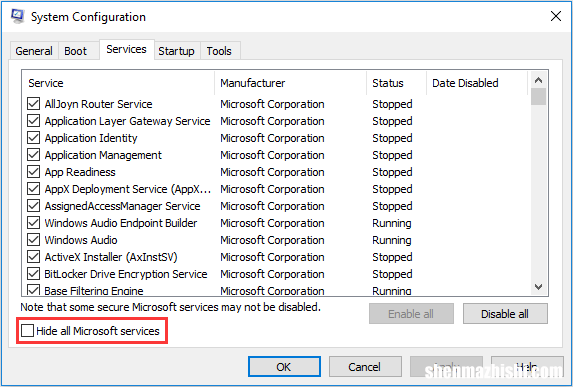The width and height of the screenshot is (573, 387).
Task: Select BitLocker Drive Encryption Service name
Action: pyautogui.click(x=126, y=274)
